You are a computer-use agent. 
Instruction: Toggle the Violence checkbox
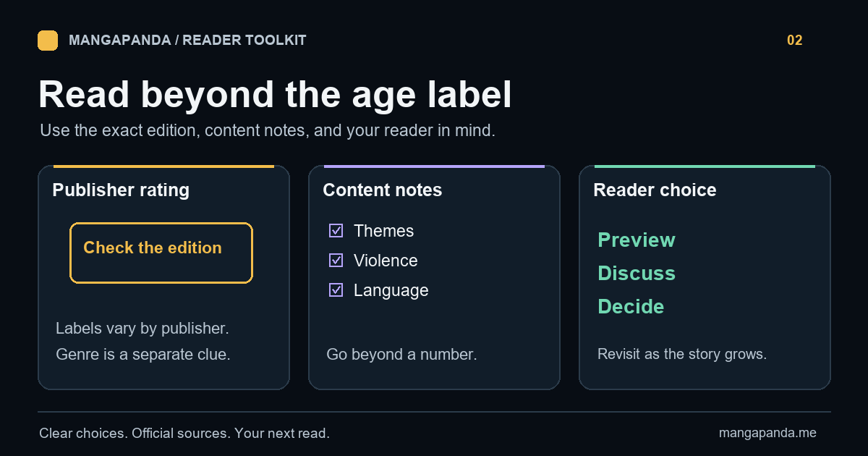pos(336,261)
